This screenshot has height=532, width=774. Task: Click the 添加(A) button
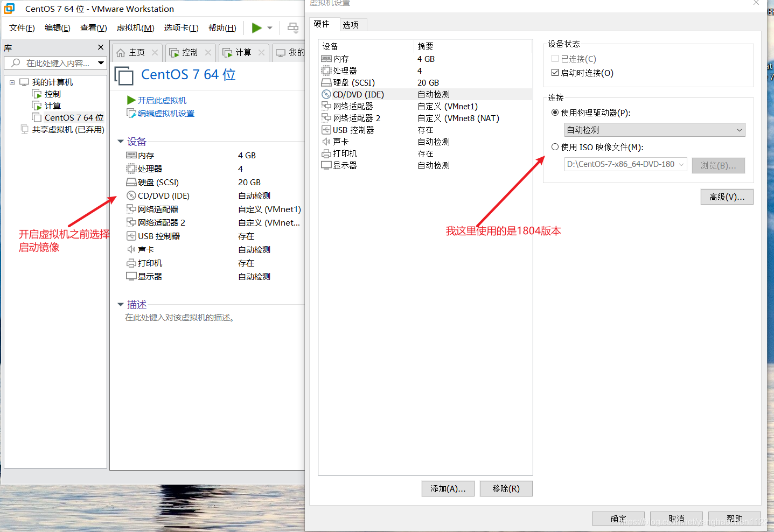[x=448, y=488]
